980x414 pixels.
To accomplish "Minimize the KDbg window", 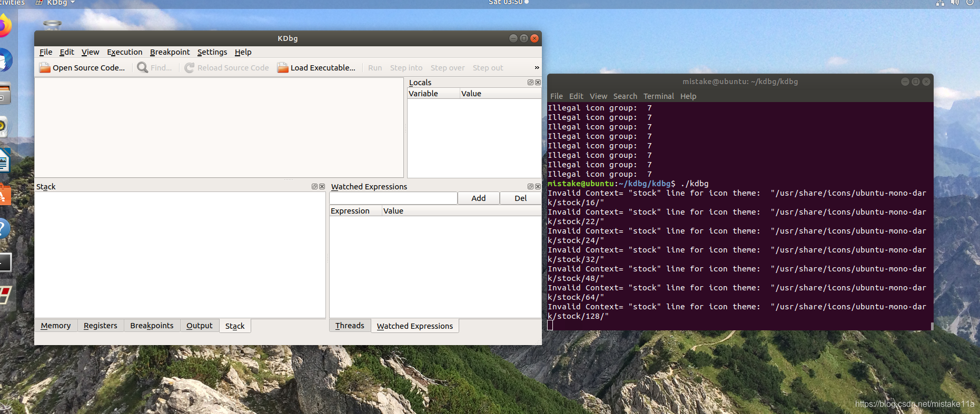I will 513,38.
